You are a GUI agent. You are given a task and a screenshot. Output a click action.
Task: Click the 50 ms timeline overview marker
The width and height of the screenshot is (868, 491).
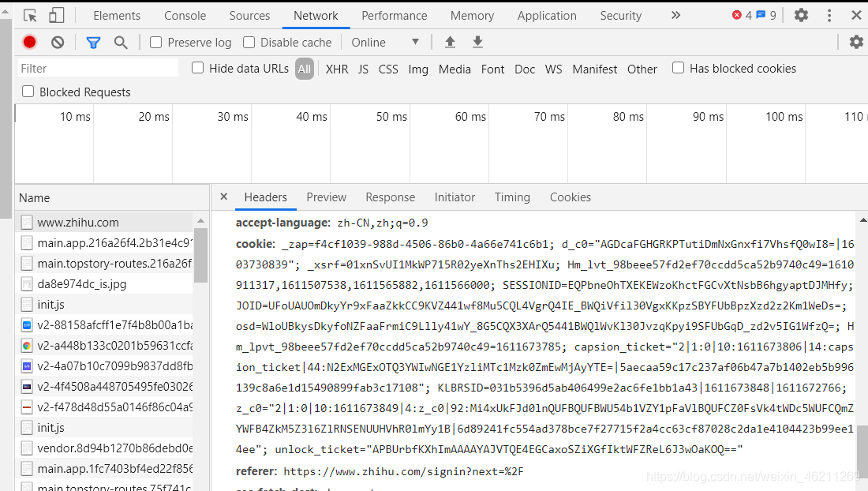391,117
